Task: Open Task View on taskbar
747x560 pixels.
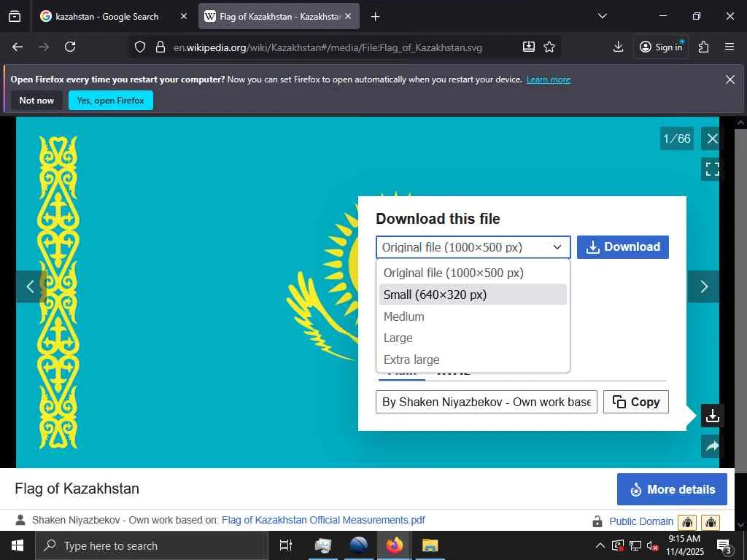Action: (286, 545)
